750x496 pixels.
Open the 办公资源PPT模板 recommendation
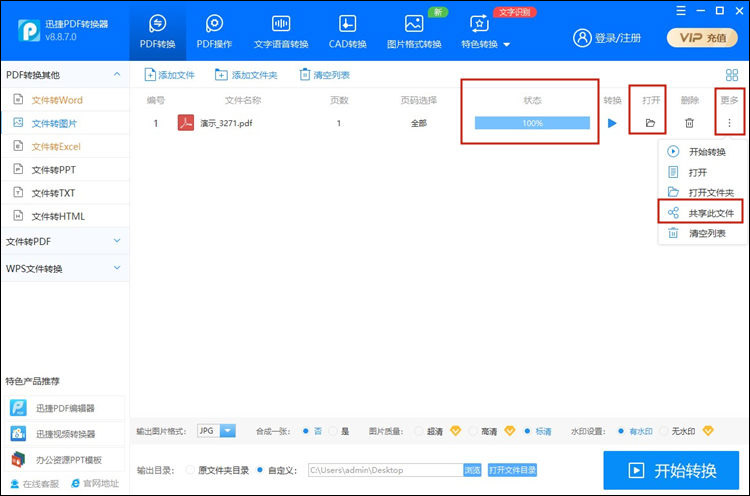coord(65,460)
